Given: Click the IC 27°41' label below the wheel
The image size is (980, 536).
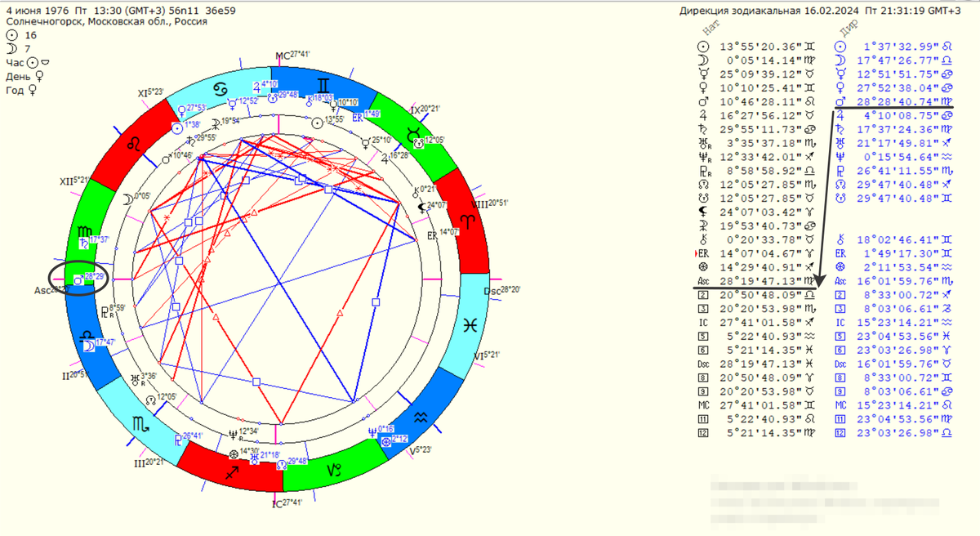Looking at the screenshot, I should 287,503.
